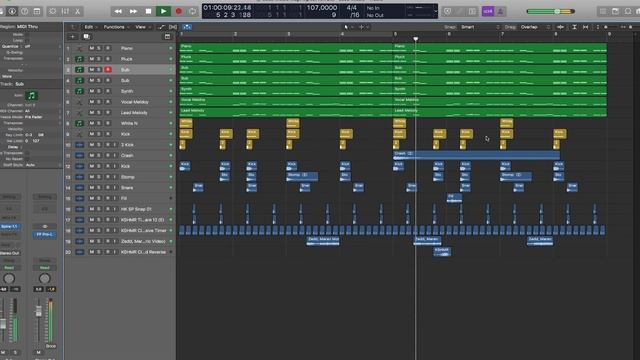Disable the red record-enable on Sub track 3
The height and width of the screenshot is (360, 640).
pos(108,70)
